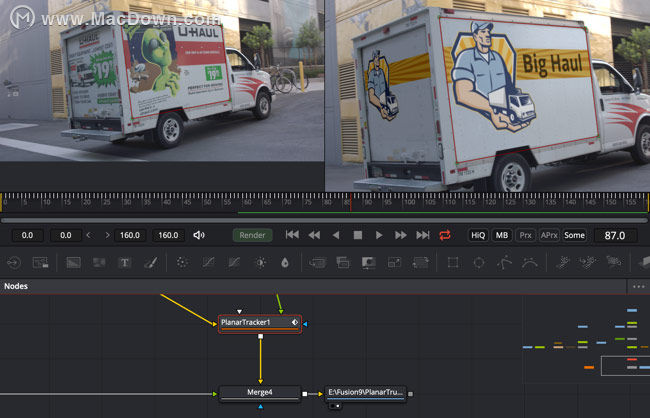Open the Nodes panel three-dot options menu
650x418 pixels.
tap(639, 286)
